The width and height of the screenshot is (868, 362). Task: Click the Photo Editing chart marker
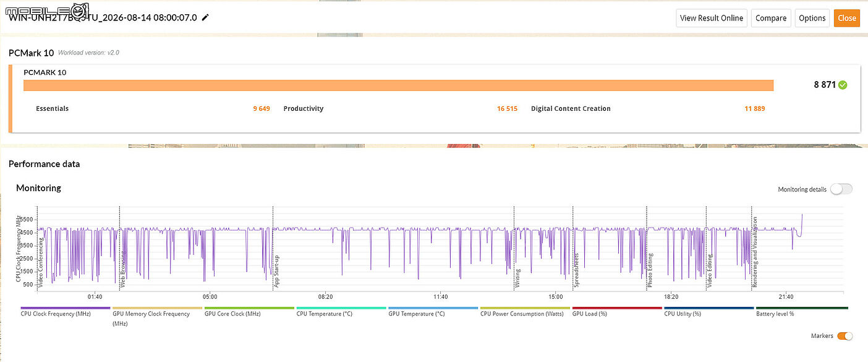point(650,270)
